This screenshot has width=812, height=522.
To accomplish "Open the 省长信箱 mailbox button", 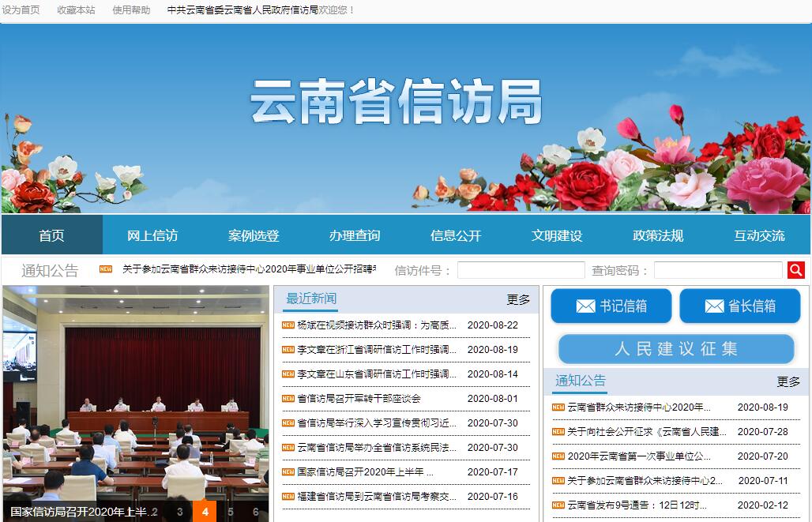I will pyautogui.click(x=739, y=306).
